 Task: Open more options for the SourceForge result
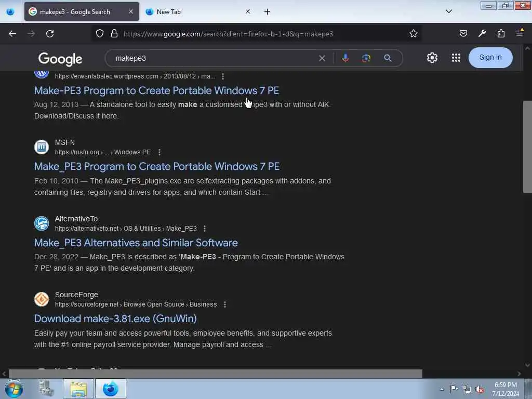click(225, 304)
